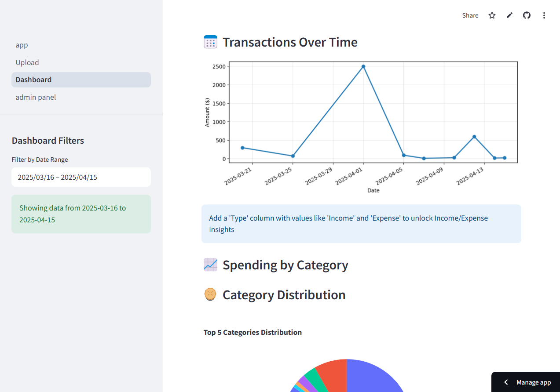Open the GitHub repository icon

tap(527, 15)
